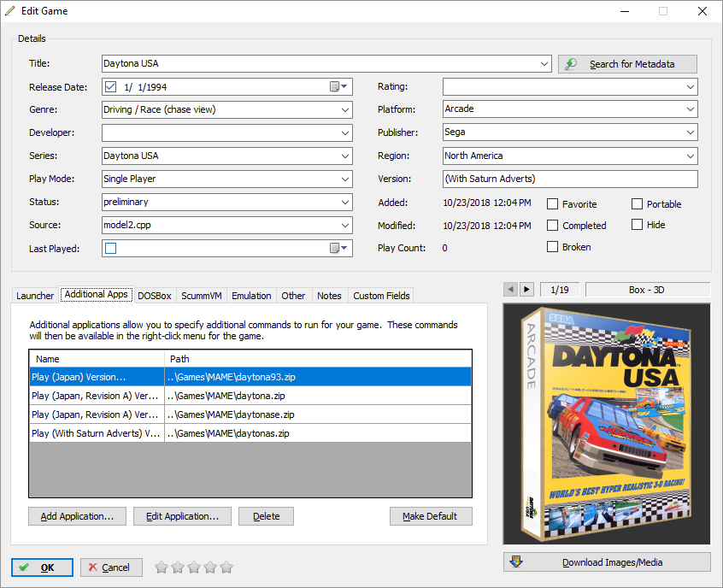Click the first rating star
723x588 pixels.
point(162,567)
